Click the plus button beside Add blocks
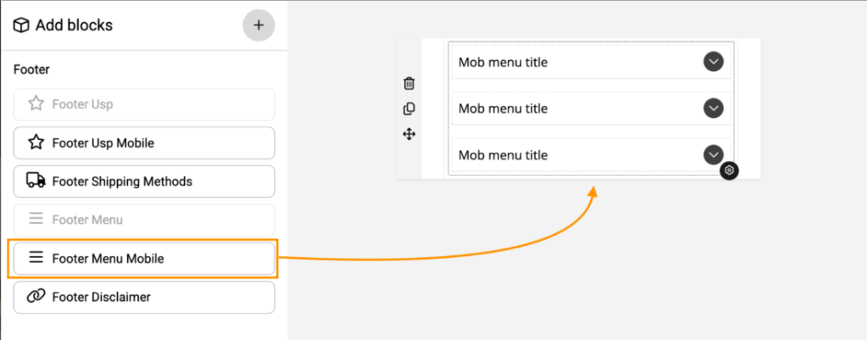The height and width of the screenshot is (340, 868). pos(259,25)
